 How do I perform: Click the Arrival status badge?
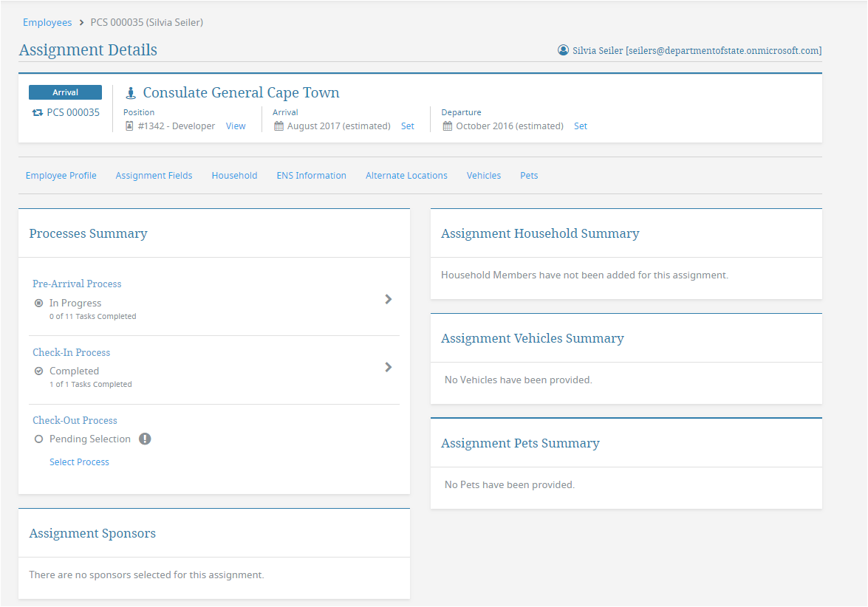point(65,92)
